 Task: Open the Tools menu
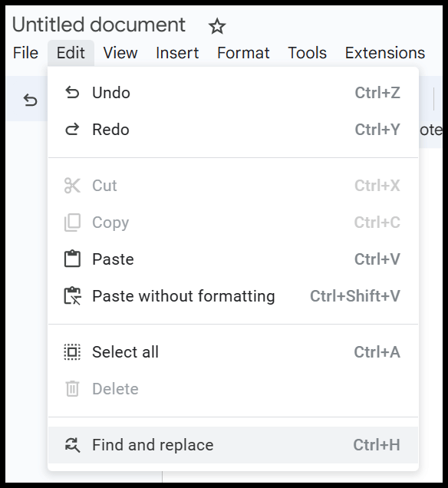pos(308,53)
